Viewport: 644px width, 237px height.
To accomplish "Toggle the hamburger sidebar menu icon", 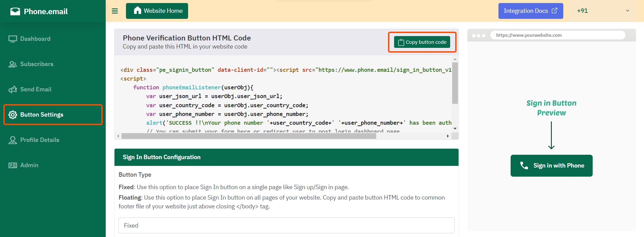I will click(x=115, y=11).
